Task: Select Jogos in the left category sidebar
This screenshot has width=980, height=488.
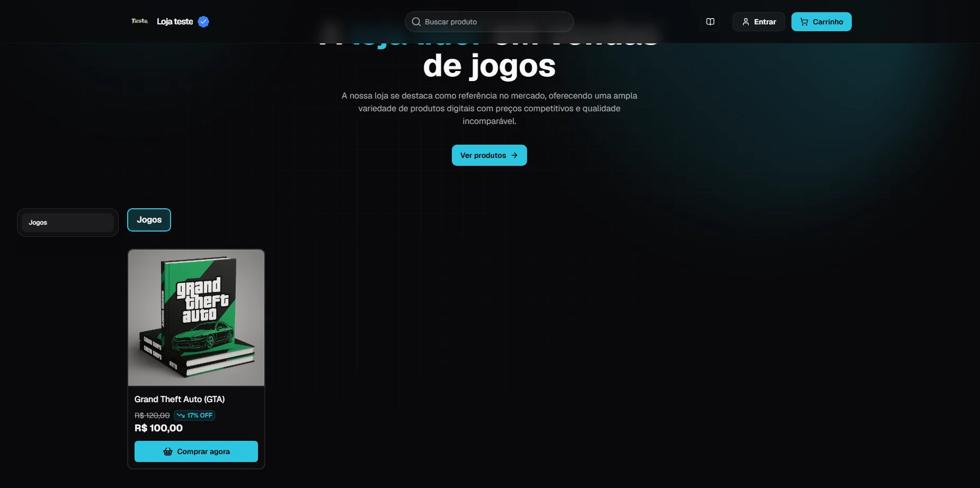Action: click(x=68, y=223)
